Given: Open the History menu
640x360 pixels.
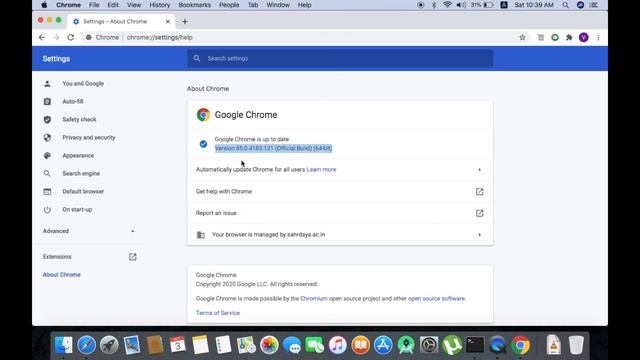Looking at the screenshot, I should 160,5.
